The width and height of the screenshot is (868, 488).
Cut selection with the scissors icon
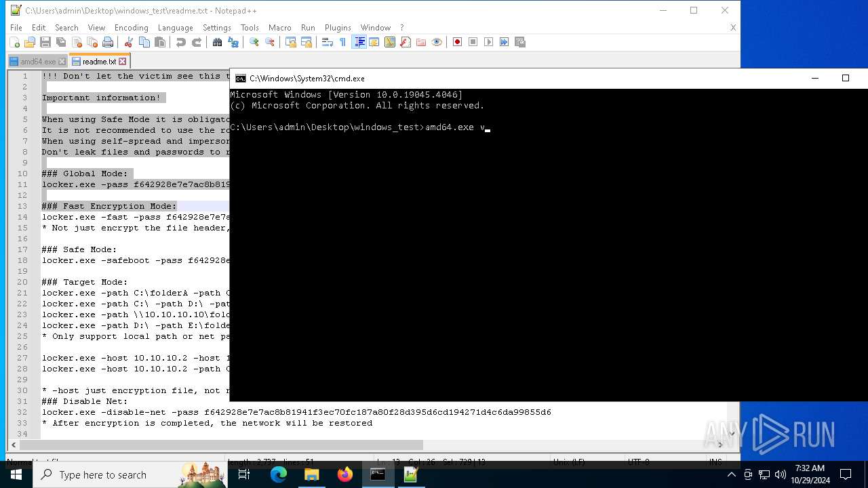pyautogui.click(x=128, y=42)
